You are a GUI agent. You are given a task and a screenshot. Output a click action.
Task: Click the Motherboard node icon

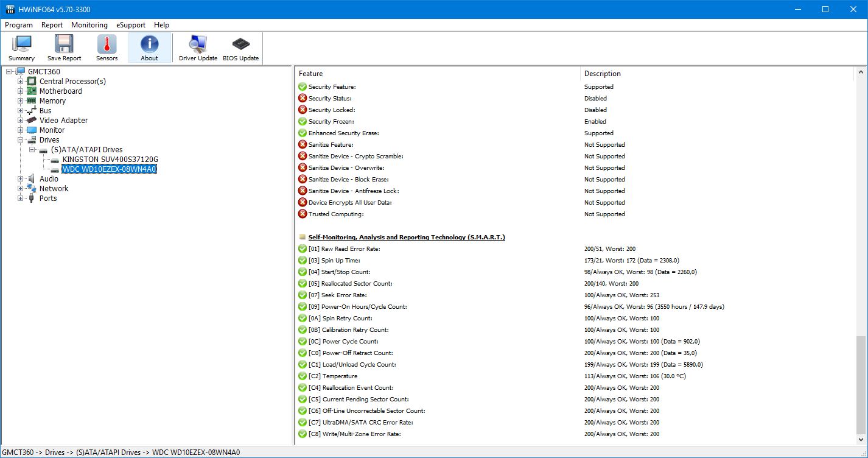tap(32, 91)
